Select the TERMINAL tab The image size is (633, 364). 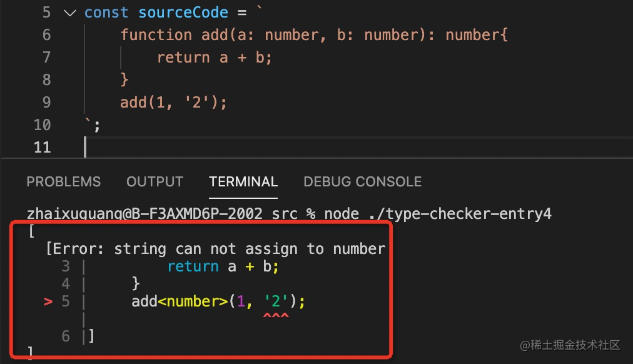click(x=243, y=181)
